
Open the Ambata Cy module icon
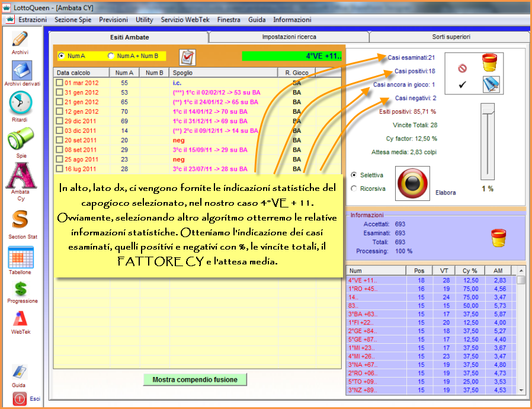pos(21,175)
